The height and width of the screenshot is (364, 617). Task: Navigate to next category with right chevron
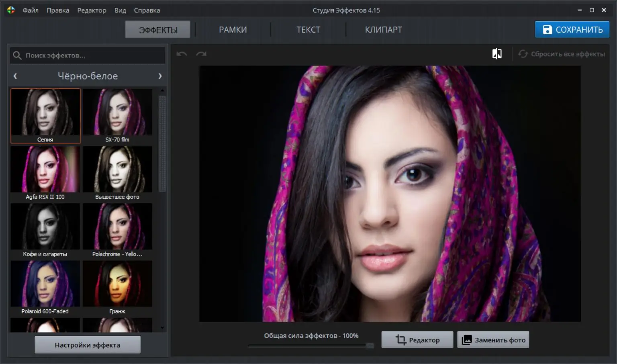[x=160, y=76]
